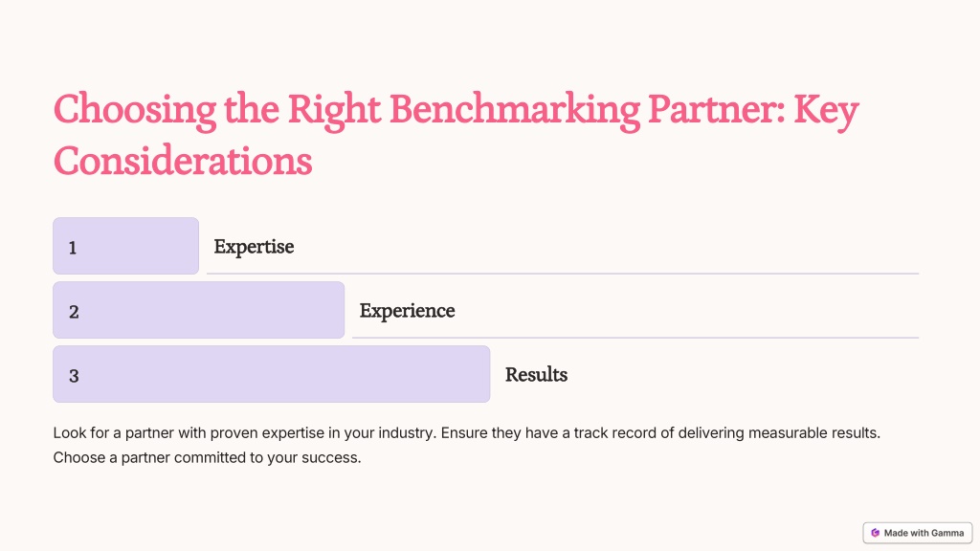This screenshot has height=551, width=980.
Task: Click the word Choosing in the title
Action: pyautogui.click(x=134, y=111)
